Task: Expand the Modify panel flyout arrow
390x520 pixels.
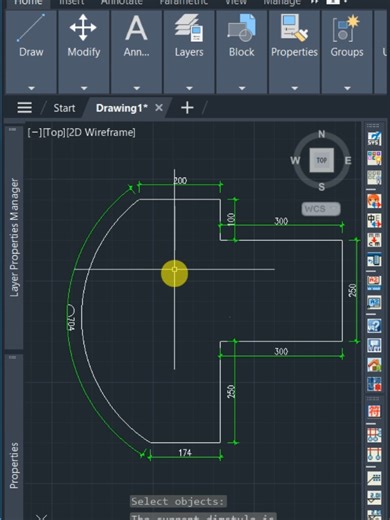Action: [84, 88]
